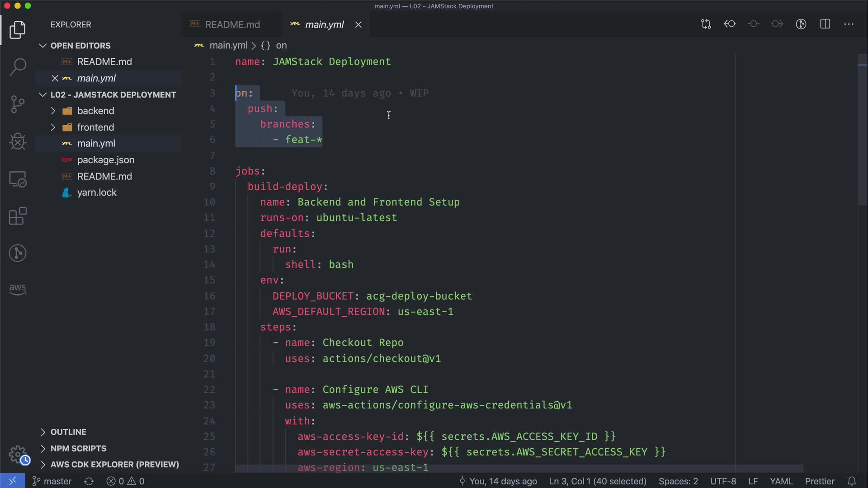868x488 pixels.
Task: Click the master branch in status bar
Action: (x=52, y=481)
